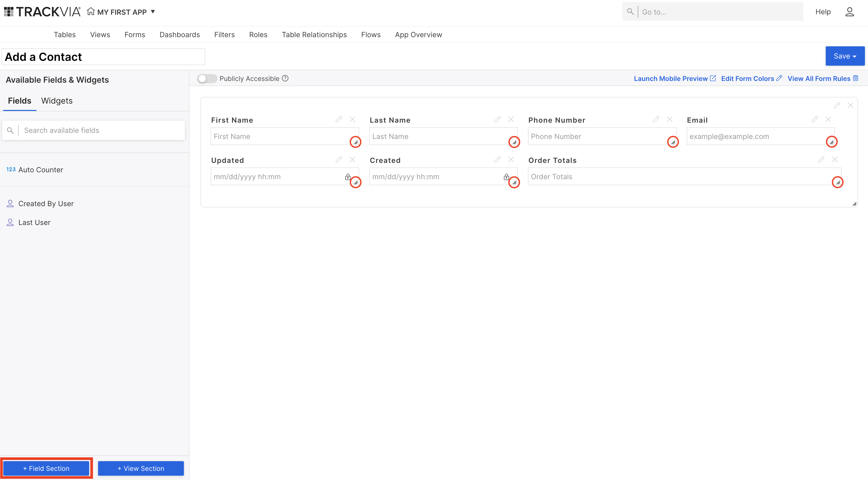The width and height of the screenshot is (868, 480).
Task: Switch to the Fields tab
Action: point(20,101)
